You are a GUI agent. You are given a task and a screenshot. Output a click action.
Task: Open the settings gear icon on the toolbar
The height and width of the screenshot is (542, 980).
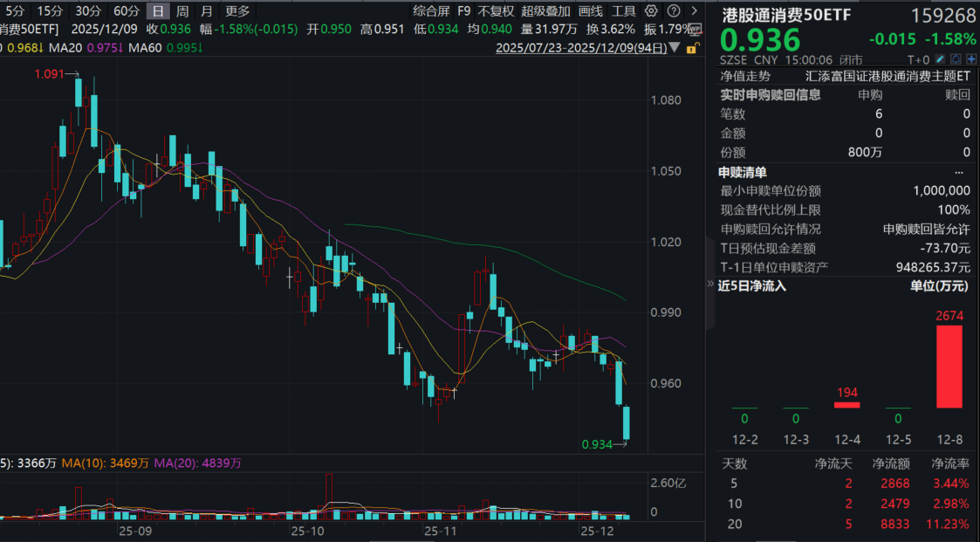651,11
